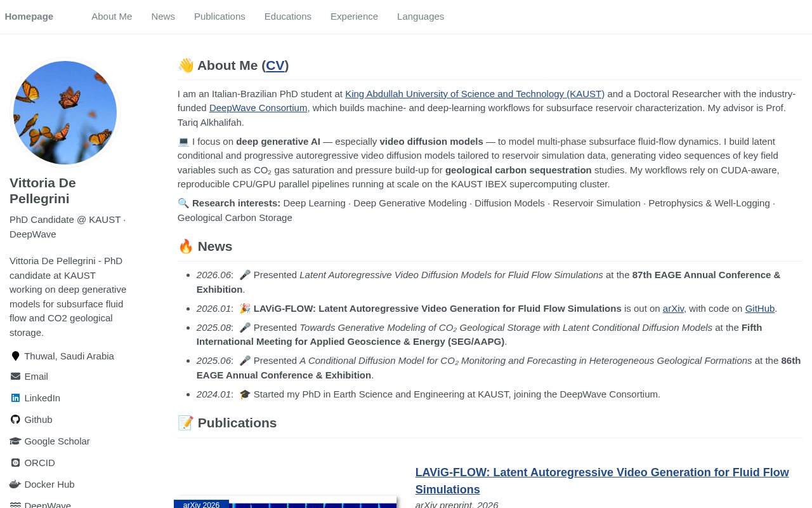This screenshot has height=508, width=812.
Task: Open the GitHub code link in News
Action: pyautogui.click(x=760, y=309)
